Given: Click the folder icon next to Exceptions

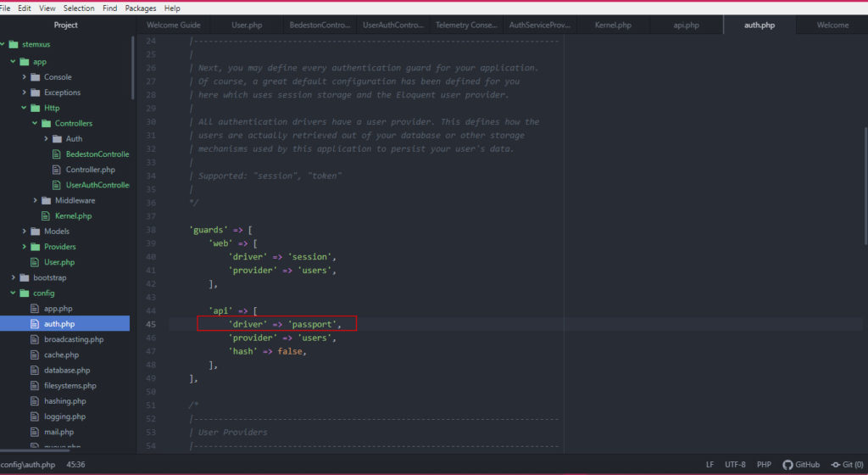Looking at the screenshot, I should click(x=36, y=92).
